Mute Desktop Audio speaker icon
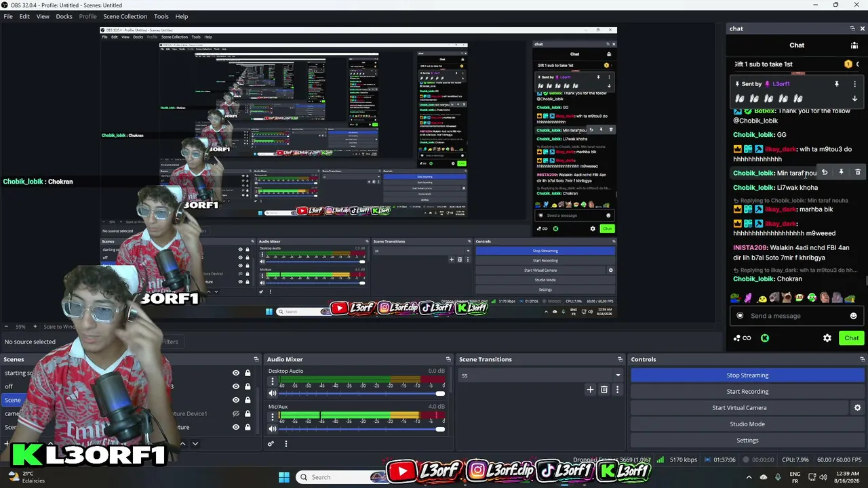 tap(273, 394)
